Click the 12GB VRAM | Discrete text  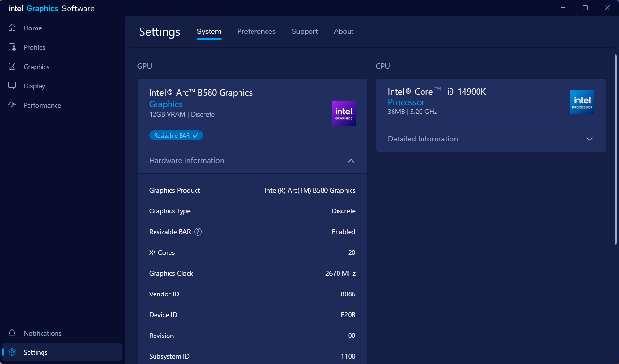[x=182, y=115]
